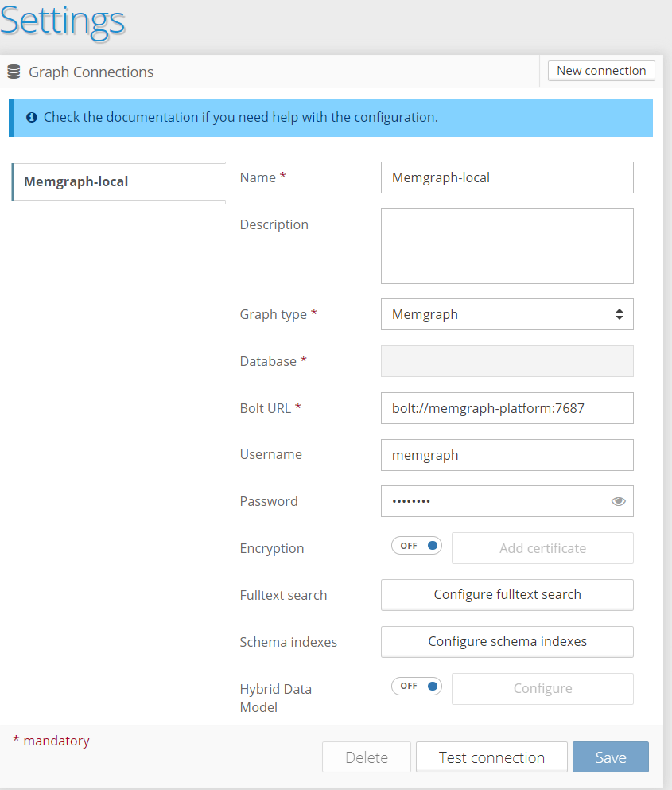
Task: Click the Add certificate button
Action: pyautogui.click(x=542, y=548)
